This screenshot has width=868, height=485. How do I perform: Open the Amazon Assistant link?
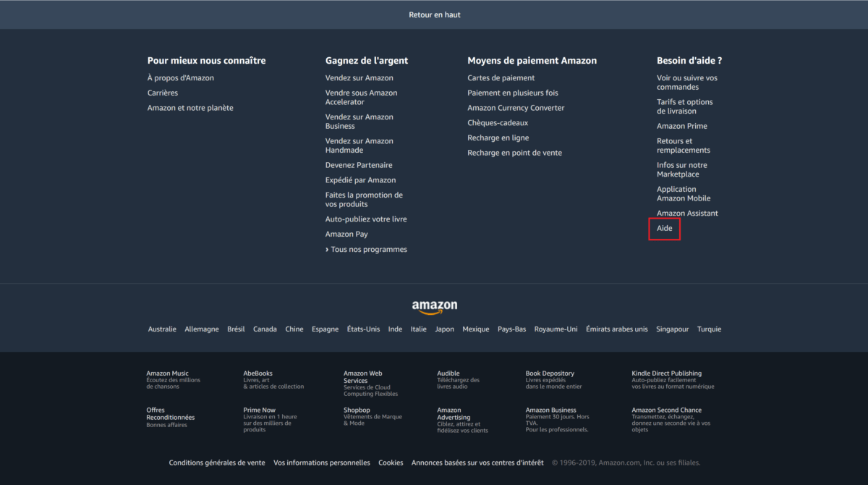click(x=687, y=213)
